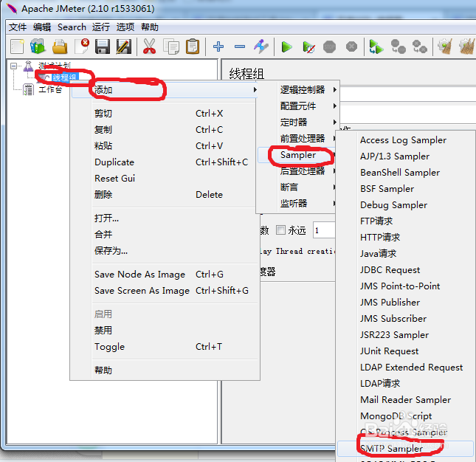Viewport: 476px width, 462px height.
Task: Open the 选项 menu
Action: click(x=125, y=27)
